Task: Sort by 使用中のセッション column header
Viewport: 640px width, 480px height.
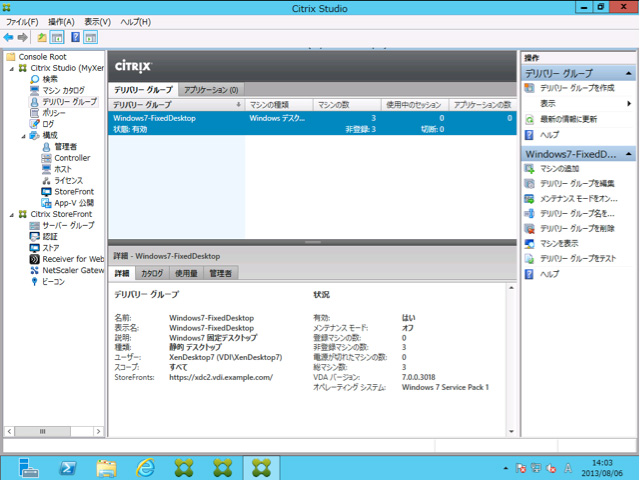Action: coord(414,105)
